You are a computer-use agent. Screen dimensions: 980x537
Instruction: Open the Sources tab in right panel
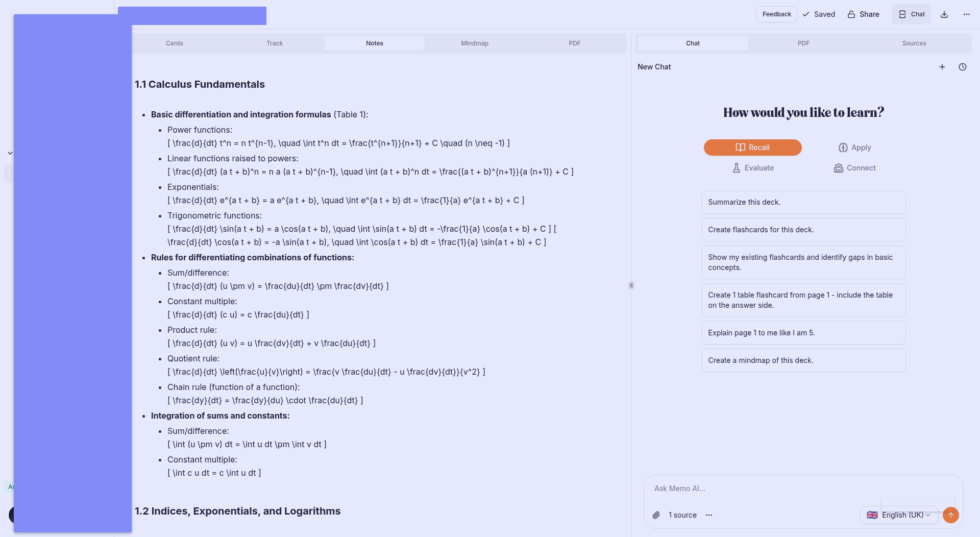(914, 43)
